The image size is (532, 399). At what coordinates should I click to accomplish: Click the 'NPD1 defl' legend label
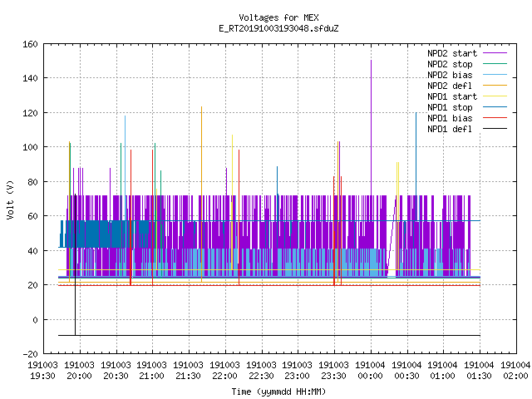tap(450, 130)
